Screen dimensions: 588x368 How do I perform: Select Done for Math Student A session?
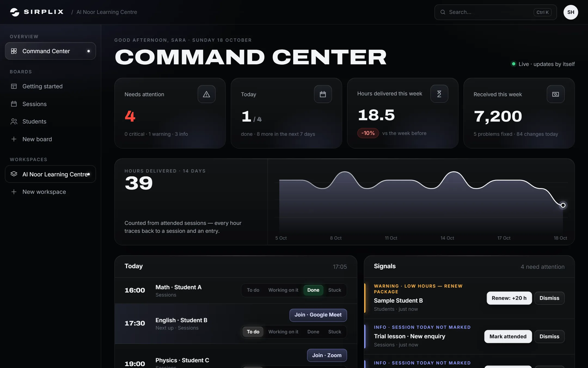(313, 290)
